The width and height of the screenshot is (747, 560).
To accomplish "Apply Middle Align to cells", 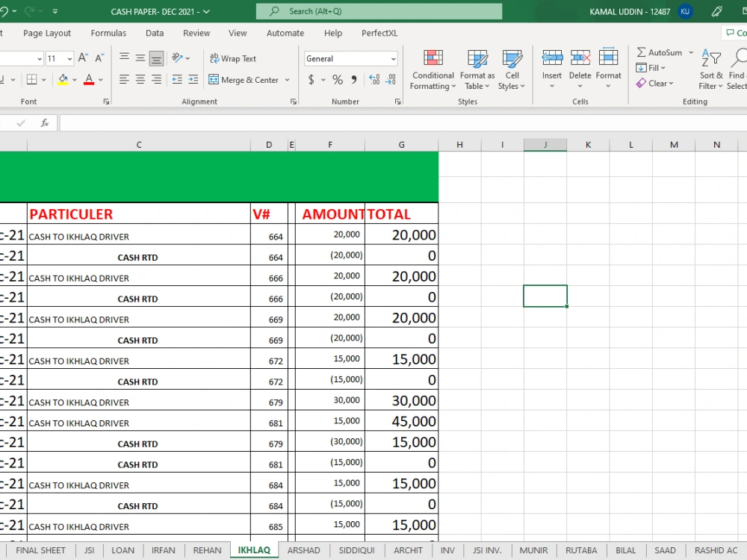I will pos(140,58).
